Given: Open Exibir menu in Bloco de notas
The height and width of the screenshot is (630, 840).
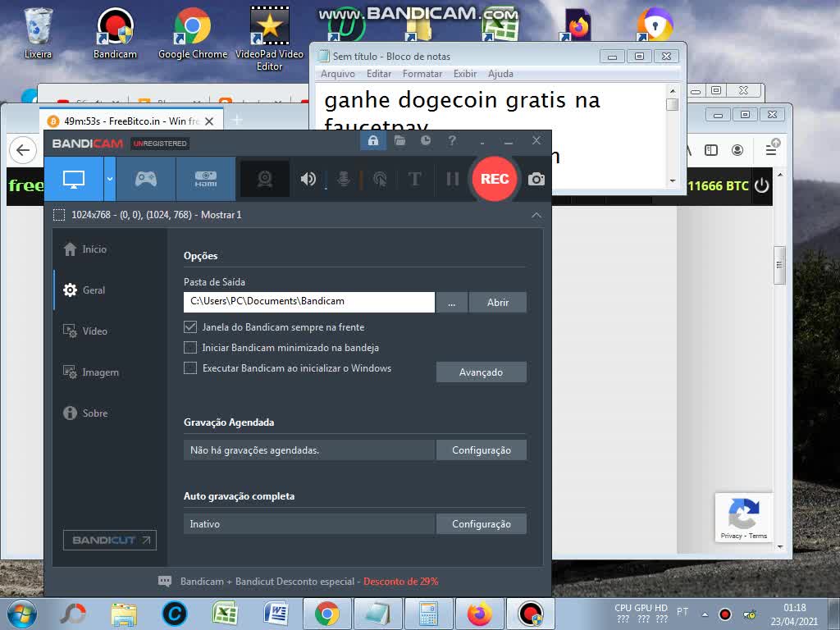Looking at the screenshot, I should click(x=465, y=74).
